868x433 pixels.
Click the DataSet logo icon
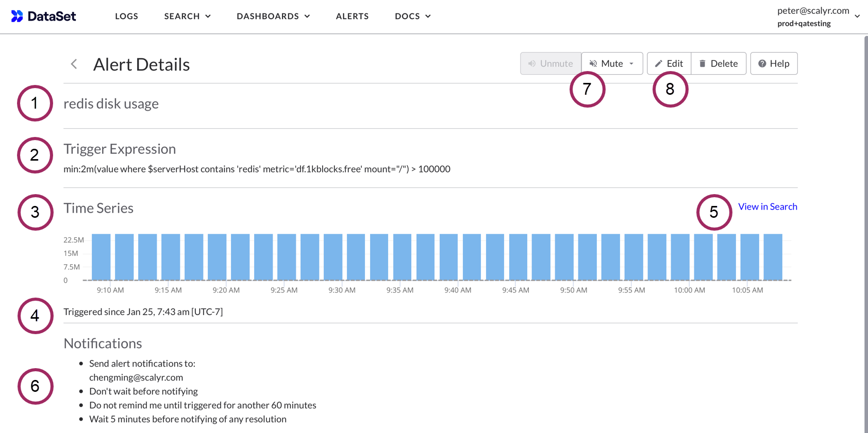tap(17, 16)
